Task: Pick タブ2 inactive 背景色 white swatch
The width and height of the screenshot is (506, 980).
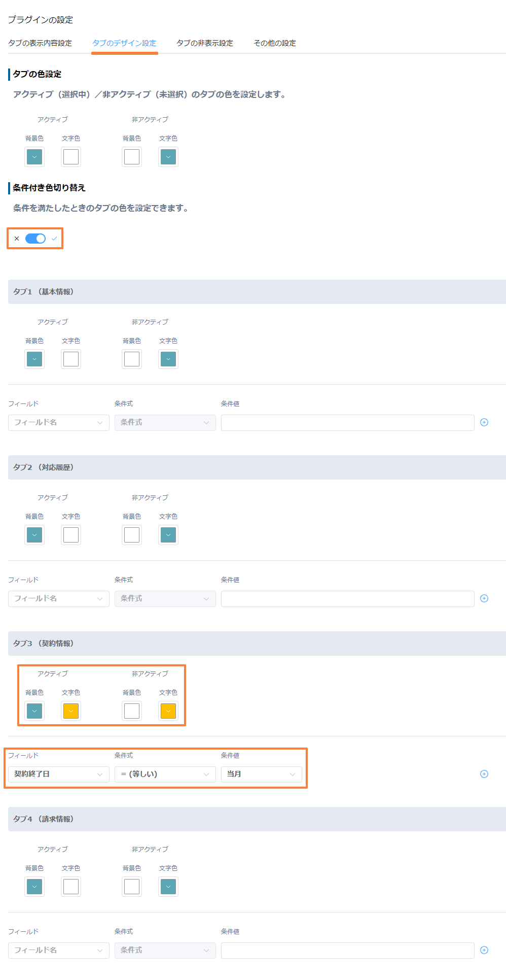Action: pyautogui.click(x=132, y=535)
